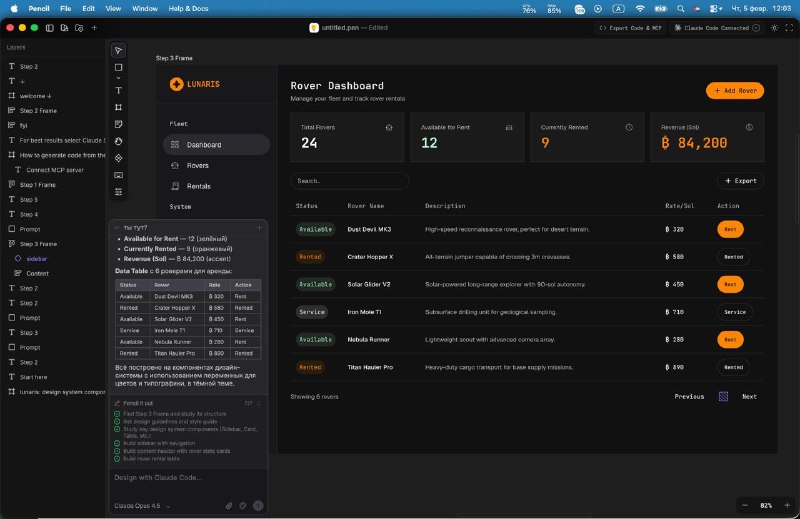Click the zoom-out minus control

coord(746,505)
